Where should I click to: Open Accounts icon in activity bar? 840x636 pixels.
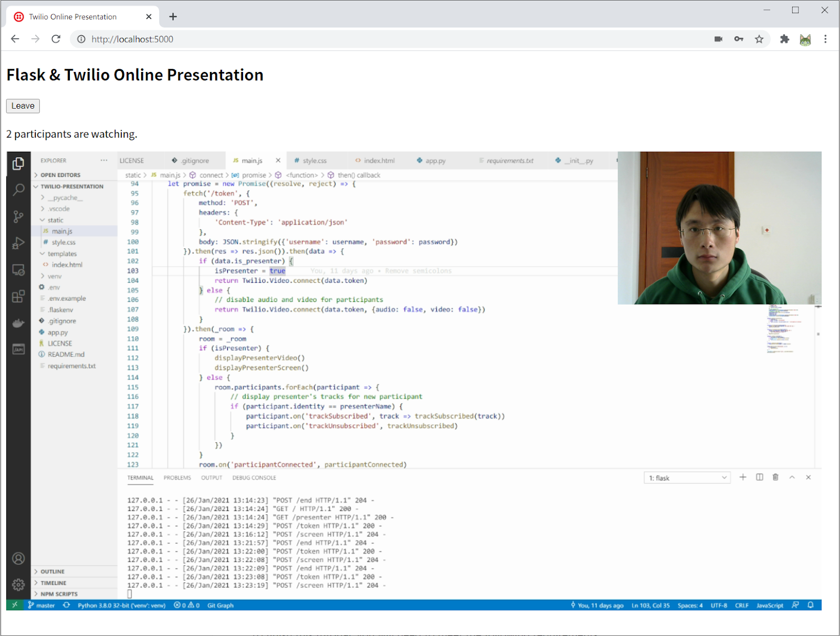point(18,558)
